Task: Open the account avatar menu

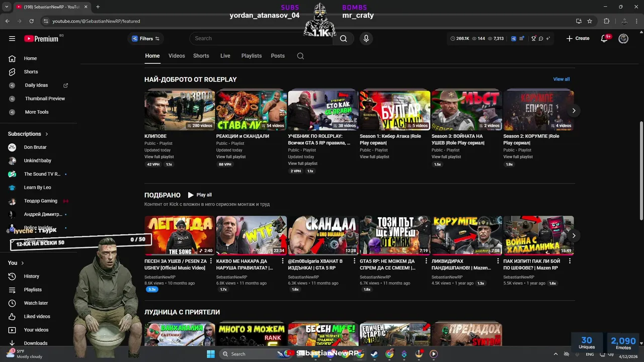Action: tap(623, 39)
